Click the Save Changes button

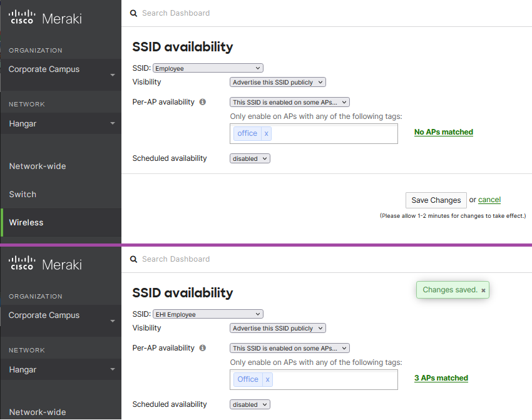436,200
